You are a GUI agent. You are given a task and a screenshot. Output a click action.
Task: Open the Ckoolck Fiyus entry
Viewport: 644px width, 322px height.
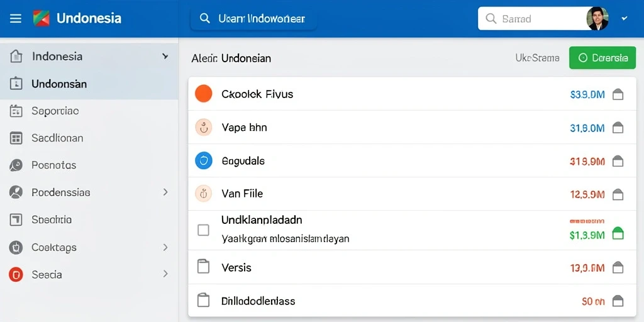click(257, 94)
